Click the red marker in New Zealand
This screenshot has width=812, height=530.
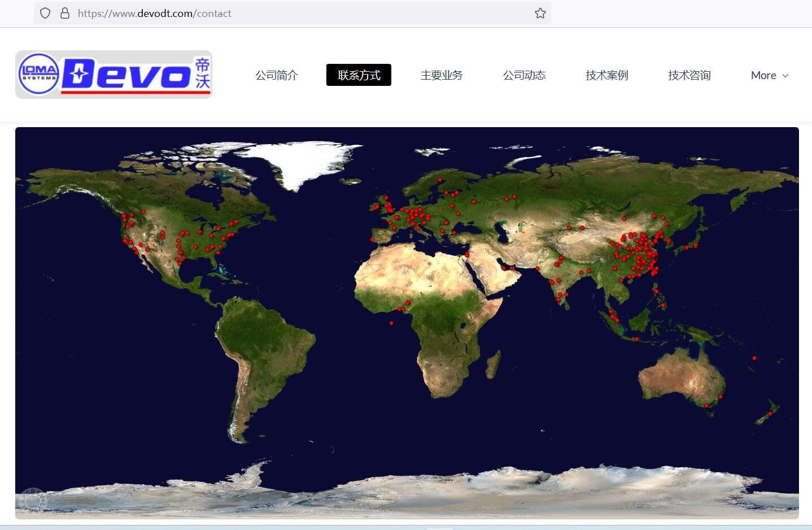click(770, 414)
